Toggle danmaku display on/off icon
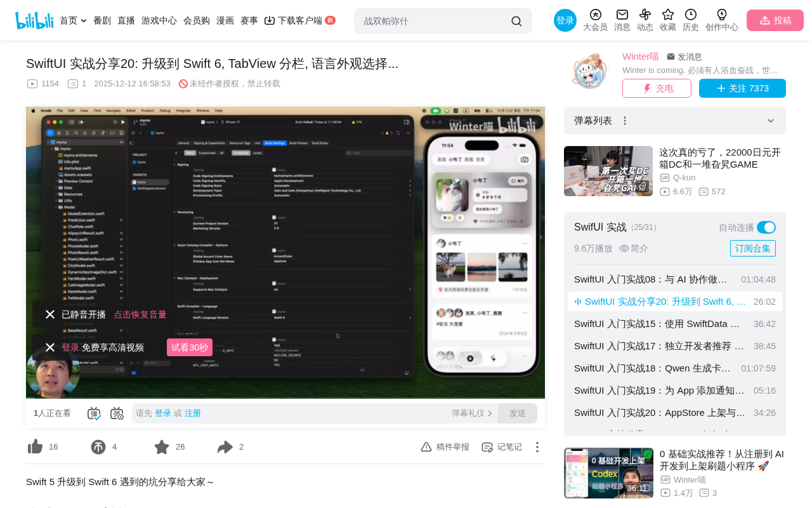812x508 pixels. tap(94, 413)
